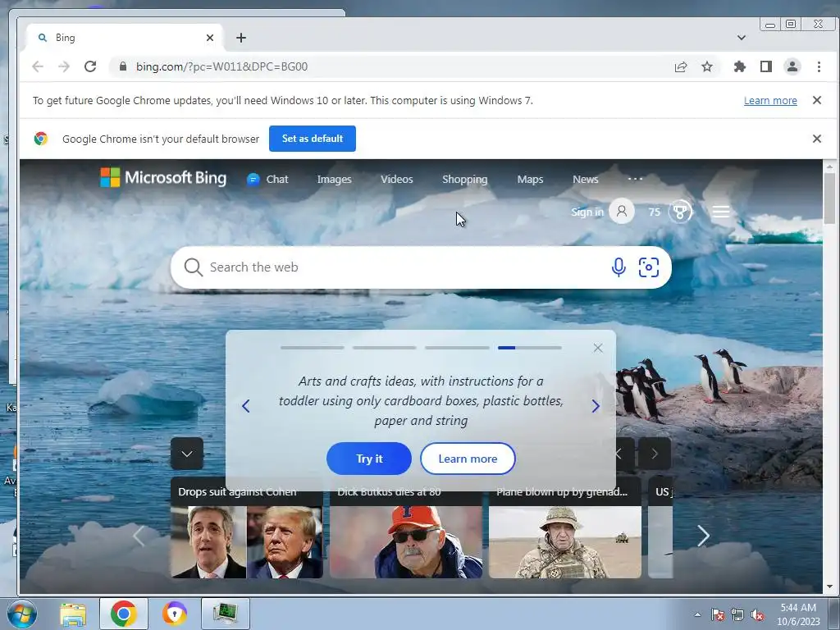
Task: Click Learn more in suggestion popup
Action: click(x=468, y=459)
